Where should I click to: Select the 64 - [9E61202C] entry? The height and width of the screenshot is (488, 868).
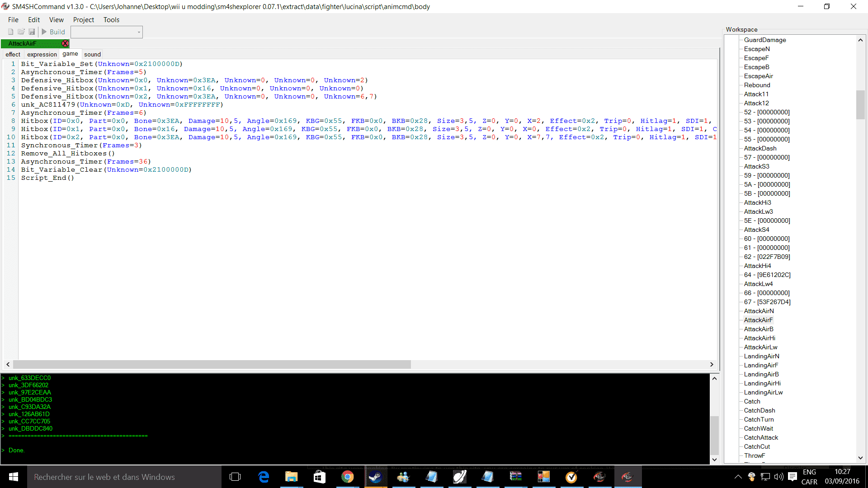[768, 275]
